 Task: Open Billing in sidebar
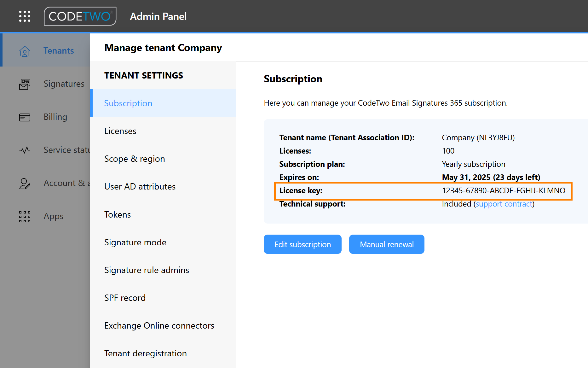(x=45, y=117)
